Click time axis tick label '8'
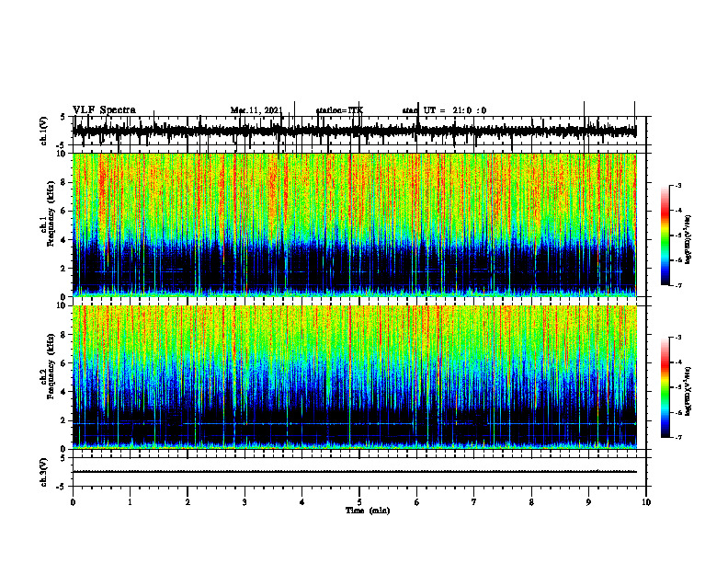The height and width of the screenshot is (563, 728). (531, 502)
